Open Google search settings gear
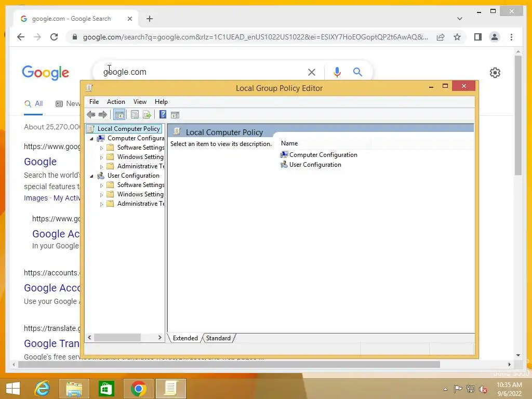The image size is (532, 399). click(x=495, y=73)
